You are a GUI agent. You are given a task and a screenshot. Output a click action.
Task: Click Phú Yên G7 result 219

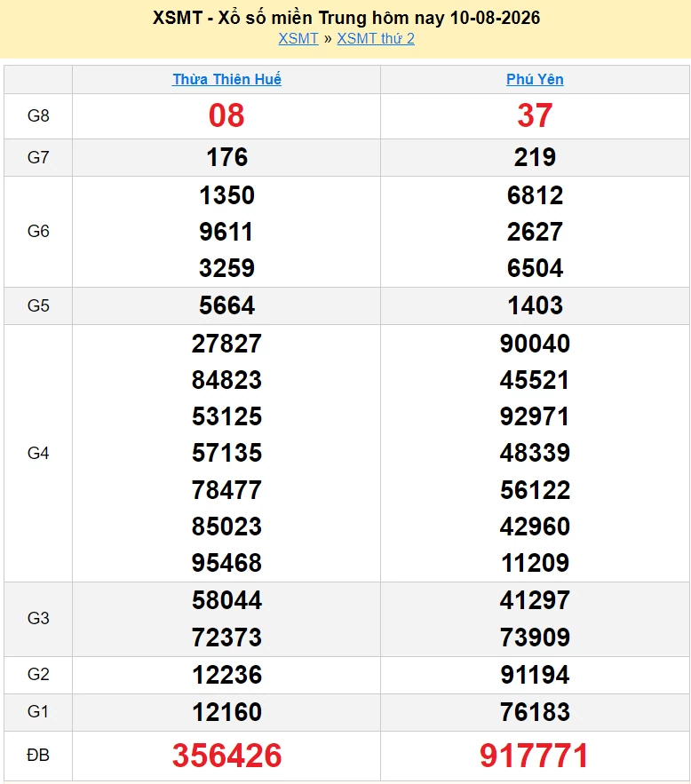pos(535,157)
